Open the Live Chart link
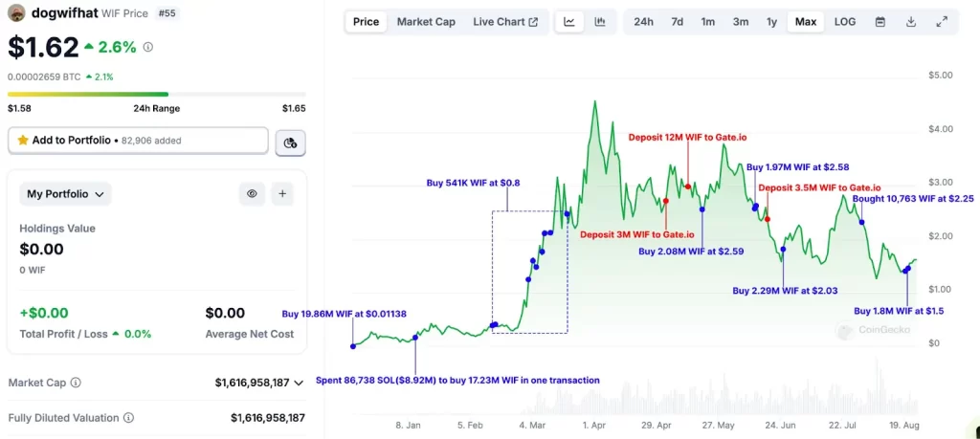Viewport: 980px width, 439px height. tap(505, 22)
